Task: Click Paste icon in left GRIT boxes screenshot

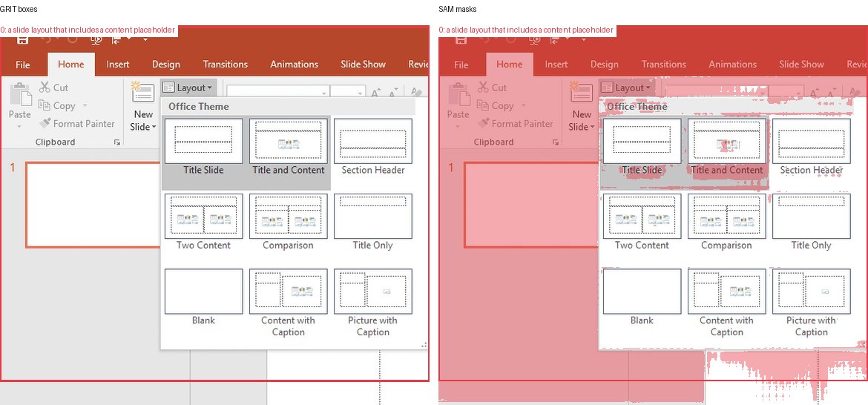Action: [x=21, y=94]
